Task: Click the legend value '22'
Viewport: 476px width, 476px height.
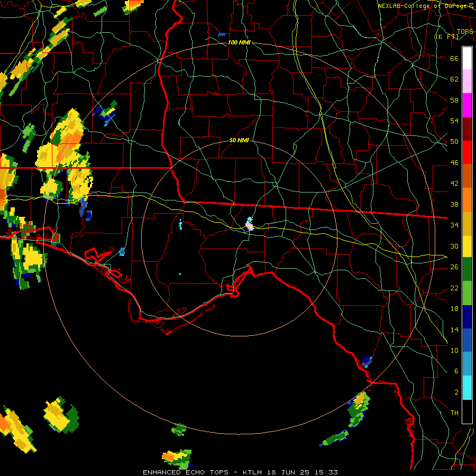Action: click(454, 288)
